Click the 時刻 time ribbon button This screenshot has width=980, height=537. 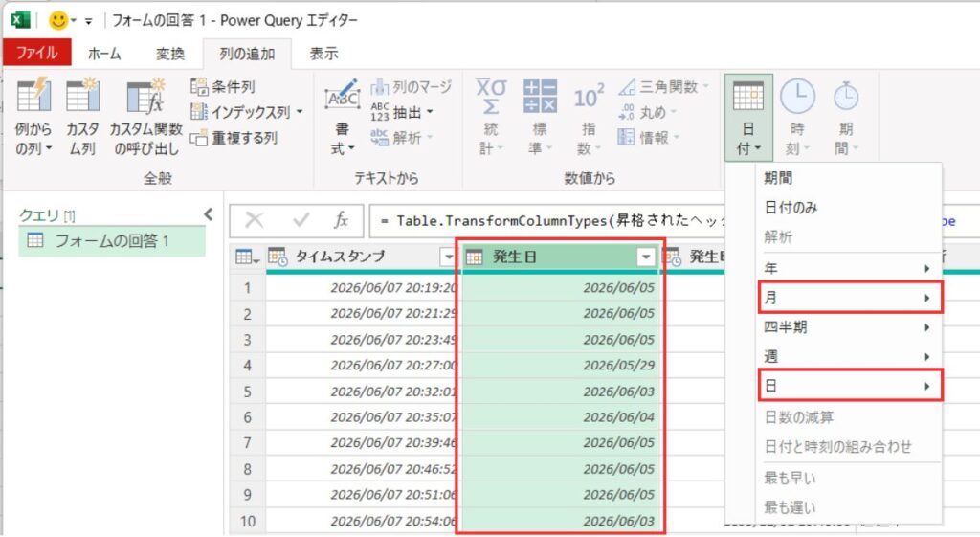pos(797,118)
